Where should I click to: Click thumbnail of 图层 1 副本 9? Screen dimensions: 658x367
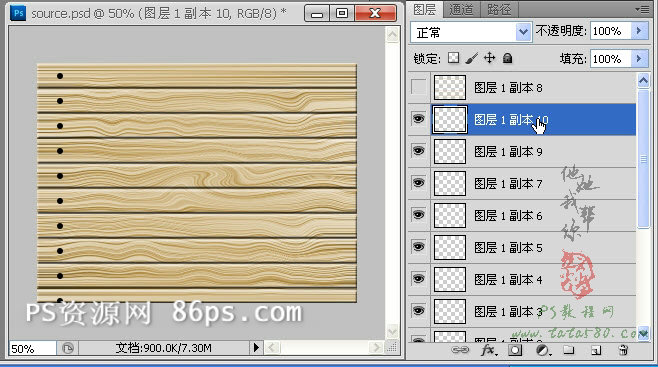pyautogui.click(x=449, y=151)
